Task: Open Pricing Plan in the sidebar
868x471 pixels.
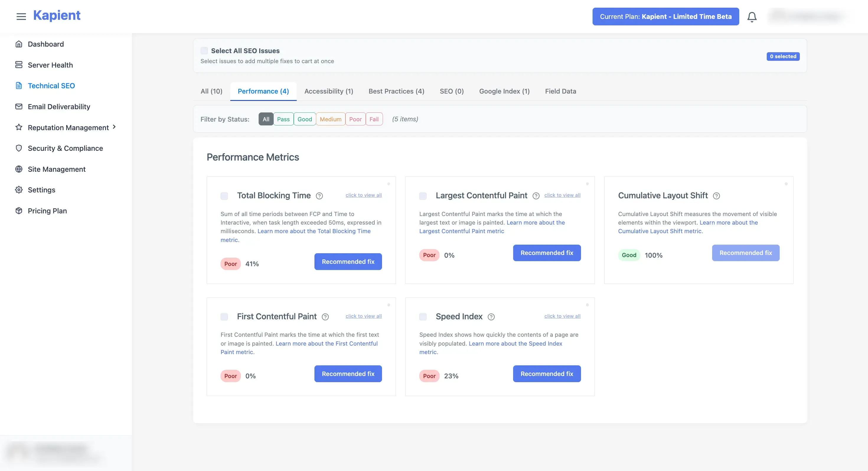Action: (47, 211)
